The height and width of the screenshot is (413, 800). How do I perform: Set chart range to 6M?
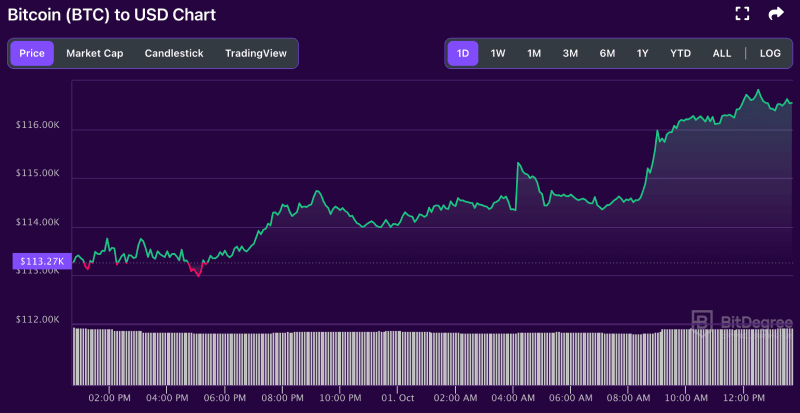coord(607,53)
